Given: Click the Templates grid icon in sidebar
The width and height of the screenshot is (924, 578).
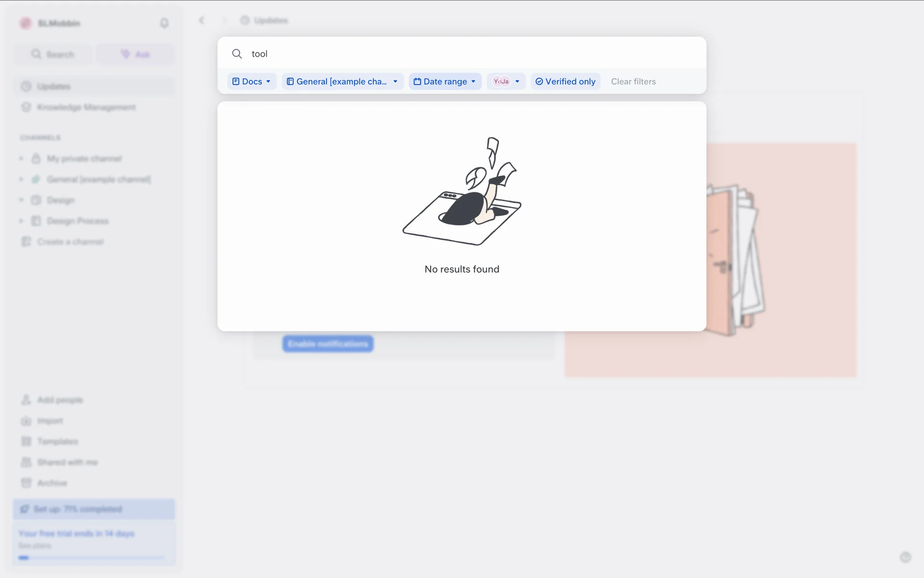Looking at the screenshot, I should coord(26,441).
